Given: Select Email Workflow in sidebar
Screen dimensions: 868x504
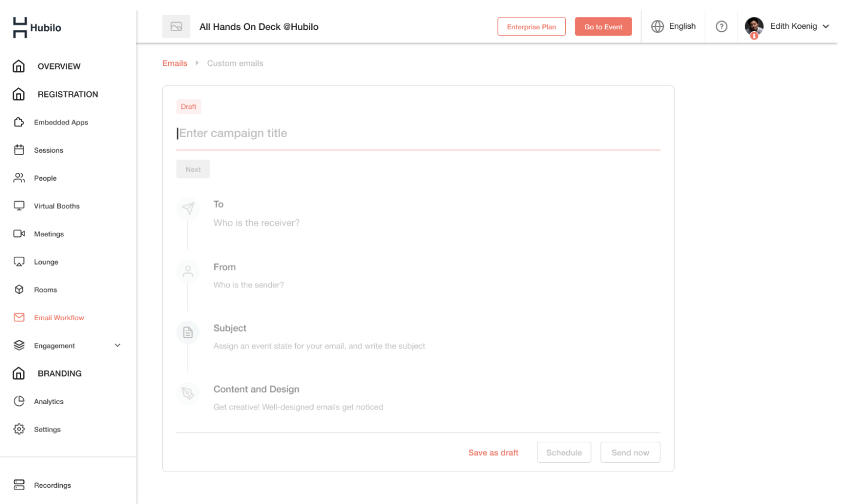Looking at the screenshot, I should 59,318.
